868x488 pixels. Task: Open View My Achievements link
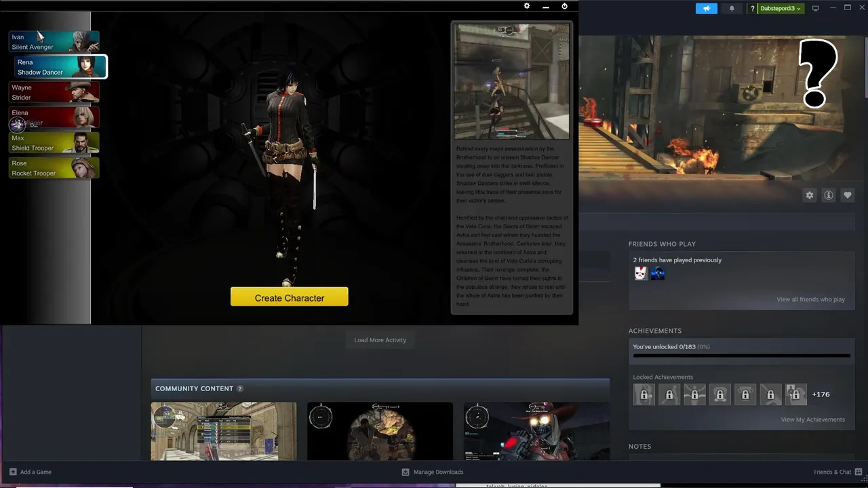tap(812, 420)
